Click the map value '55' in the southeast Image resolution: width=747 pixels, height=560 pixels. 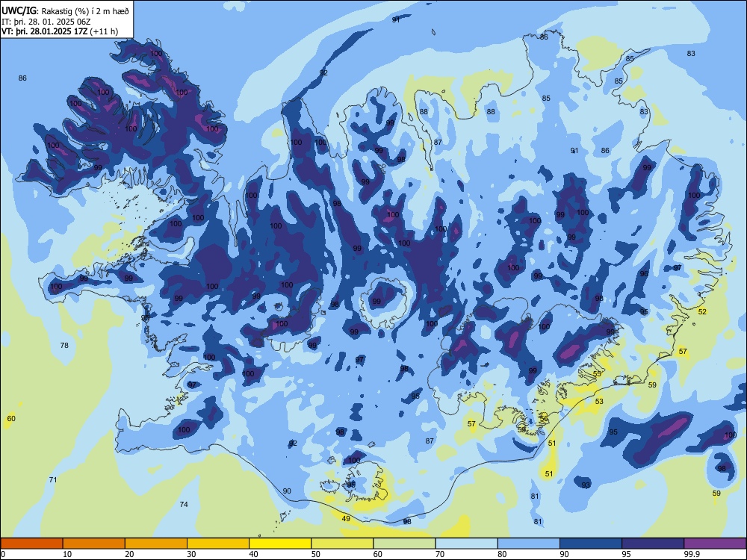point(597,374)
